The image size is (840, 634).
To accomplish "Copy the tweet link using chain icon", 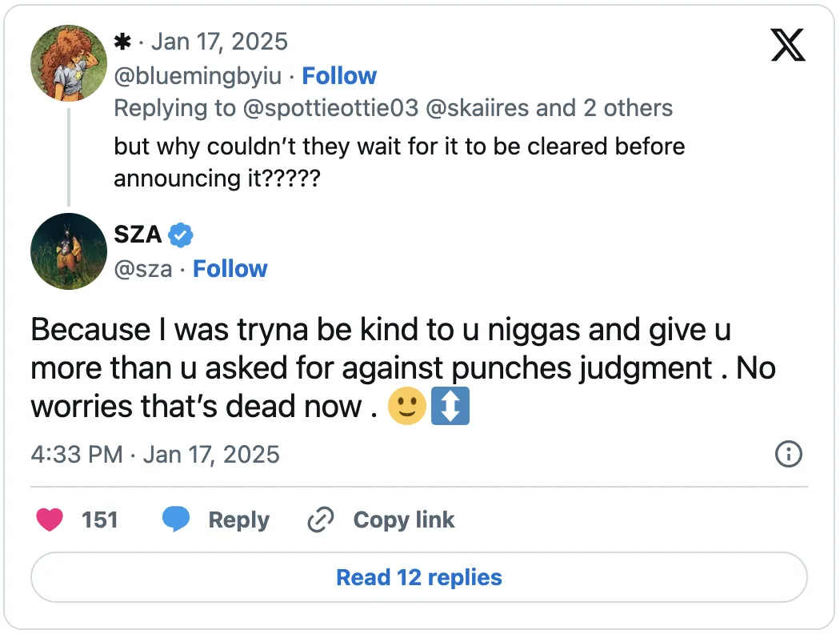I will [x=319, y=520].
